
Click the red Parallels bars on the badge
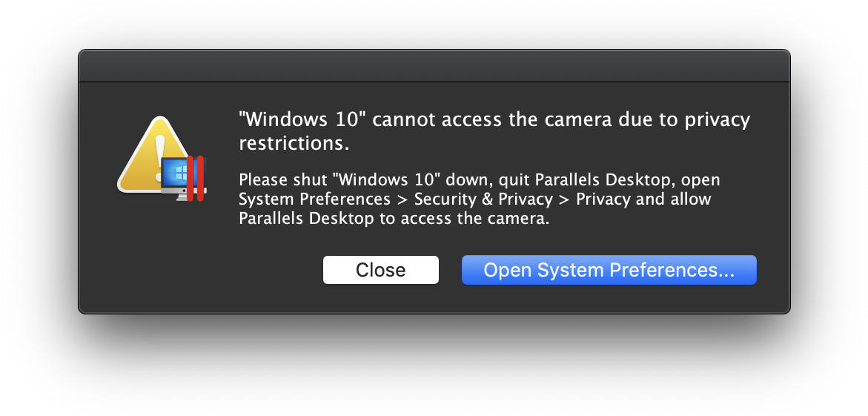[195, 178]
